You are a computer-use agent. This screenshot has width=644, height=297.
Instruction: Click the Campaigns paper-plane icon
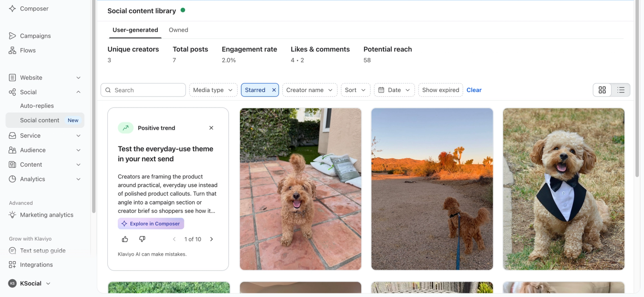tap(12, 36)
